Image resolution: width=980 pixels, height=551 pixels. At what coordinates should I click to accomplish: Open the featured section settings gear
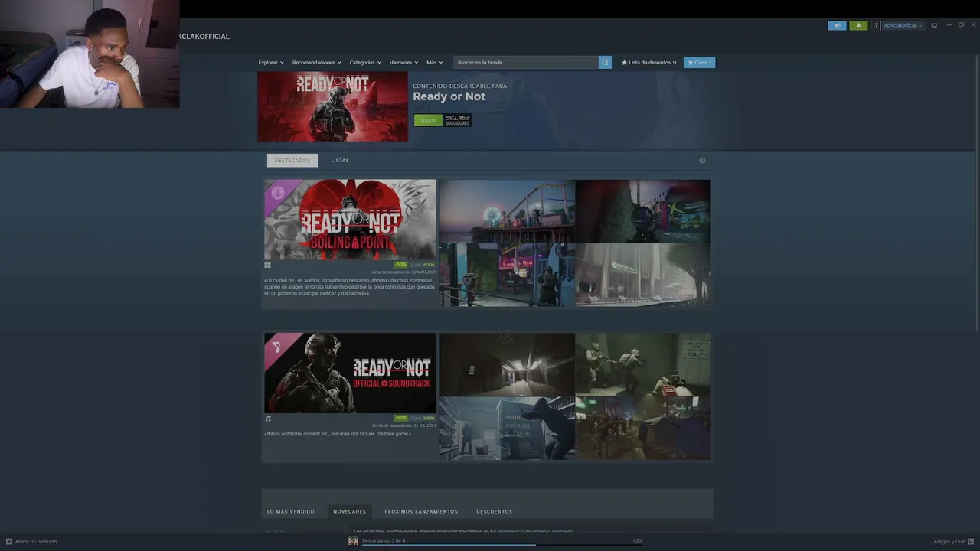pyautogui.click(x=702, y=161)
